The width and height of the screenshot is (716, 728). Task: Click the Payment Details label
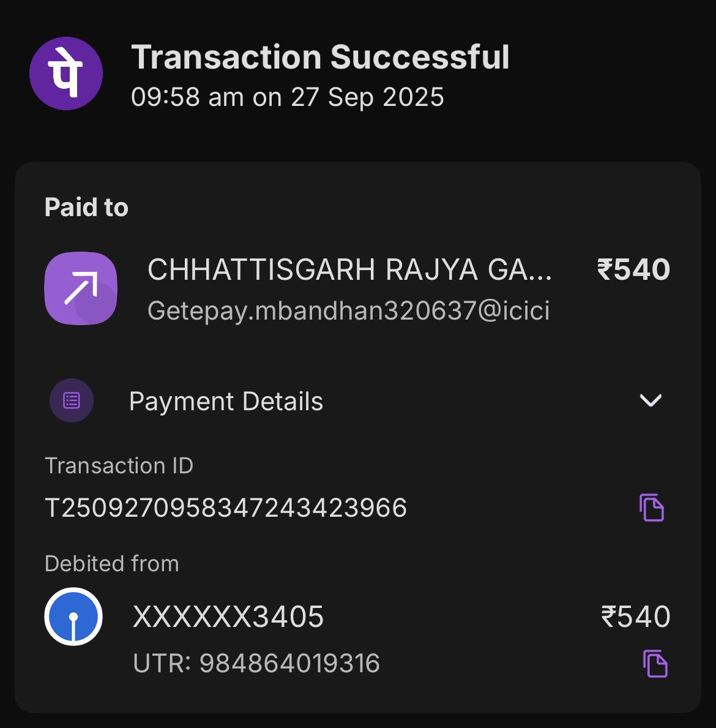pyautogui.click(x=226, y=402)
